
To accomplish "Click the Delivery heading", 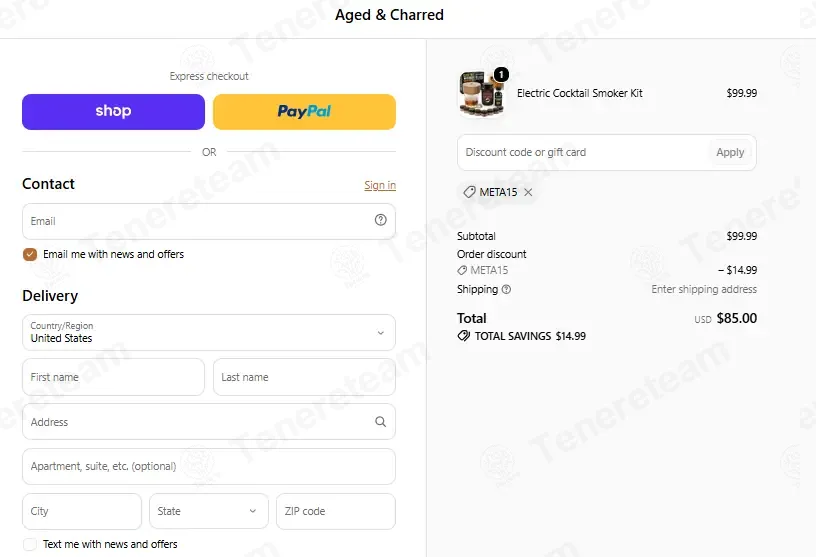I will [50, 296].
